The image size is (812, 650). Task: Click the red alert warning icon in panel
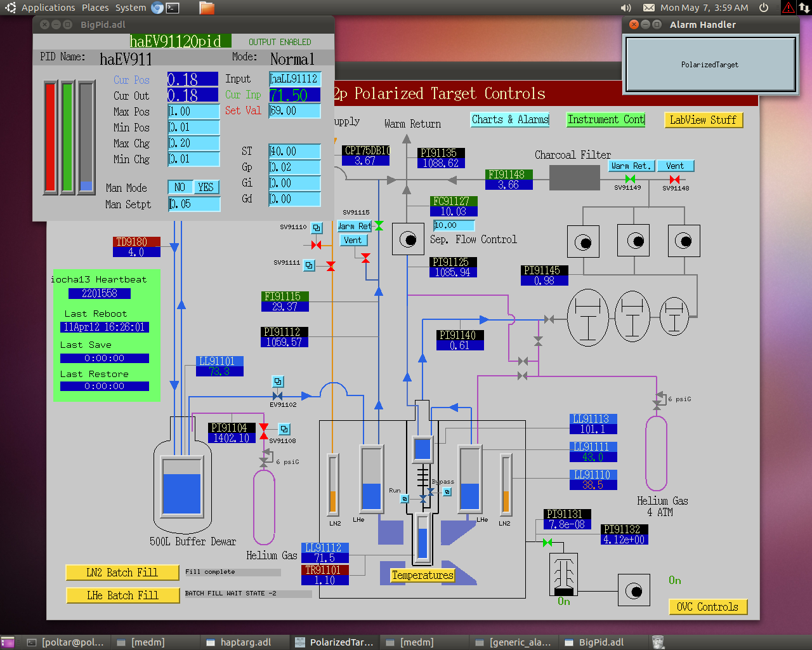pos(788,8)
